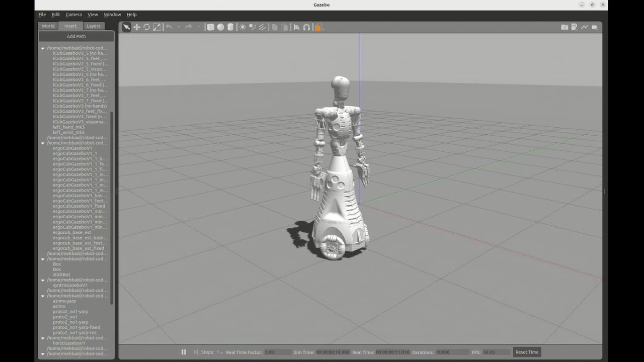Select the left_hand_mk3 model
The image size is (644, 362).
point(68,127)
